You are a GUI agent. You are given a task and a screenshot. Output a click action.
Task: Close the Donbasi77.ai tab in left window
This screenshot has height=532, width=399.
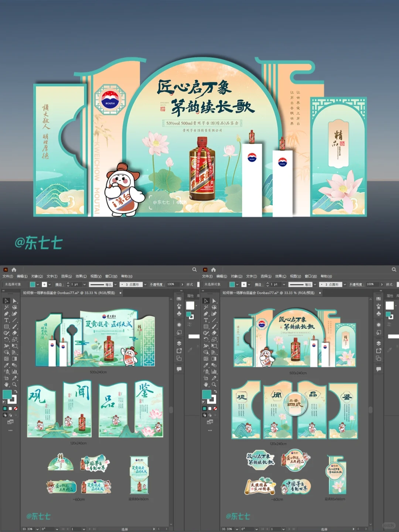click(120, 293)
